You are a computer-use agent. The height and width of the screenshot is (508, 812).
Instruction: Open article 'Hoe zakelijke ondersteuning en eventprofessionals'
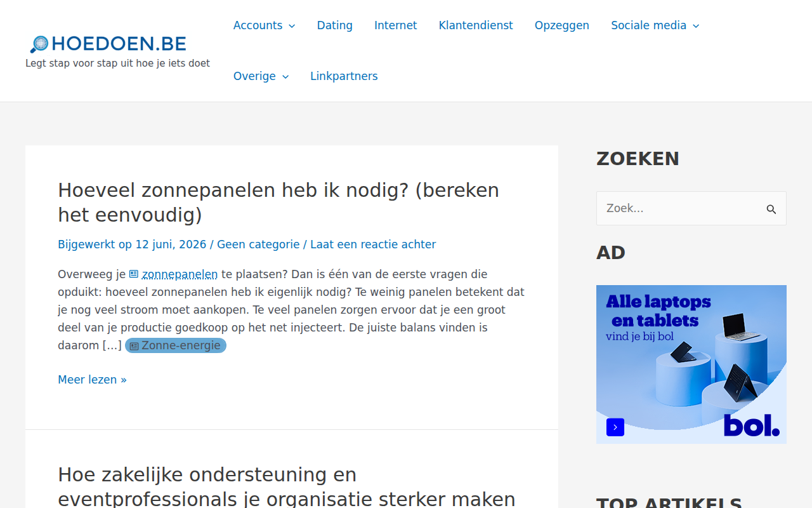coord(286,486)
